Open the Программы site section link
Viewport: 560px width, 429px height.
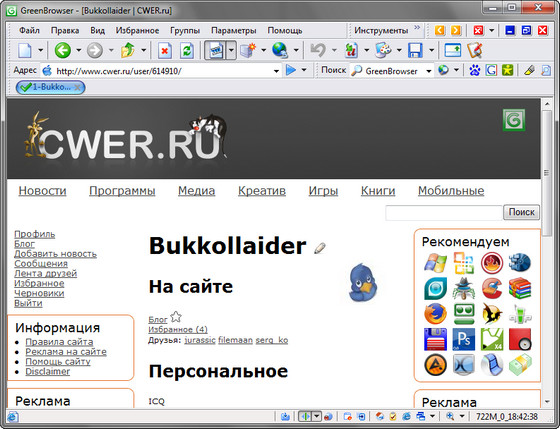tap(122, 191)
